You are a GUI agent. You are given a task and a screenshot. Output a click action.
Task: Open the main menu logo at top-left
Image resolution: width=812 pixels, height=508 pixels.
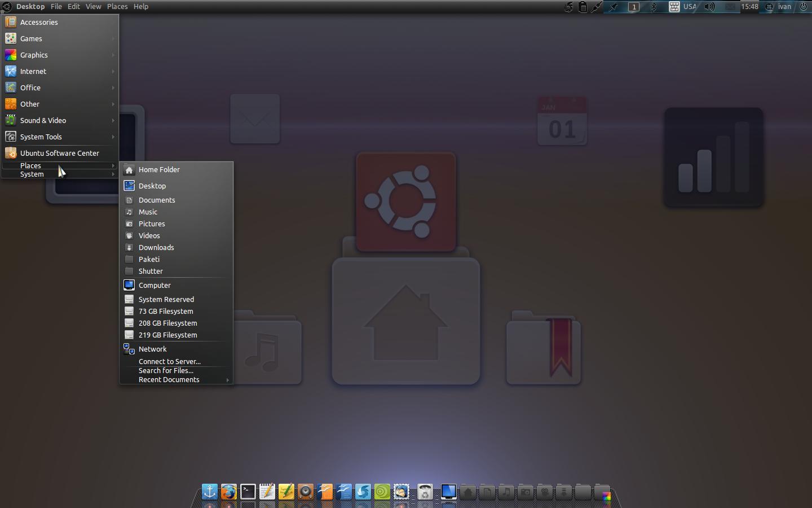pos(7,7)
